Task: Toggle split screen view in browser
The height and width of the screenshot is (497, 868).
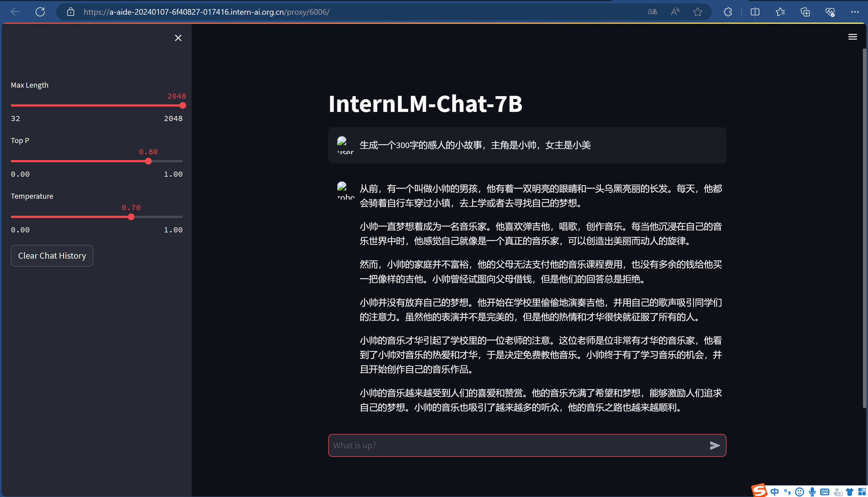Action: tap(755, 12)
